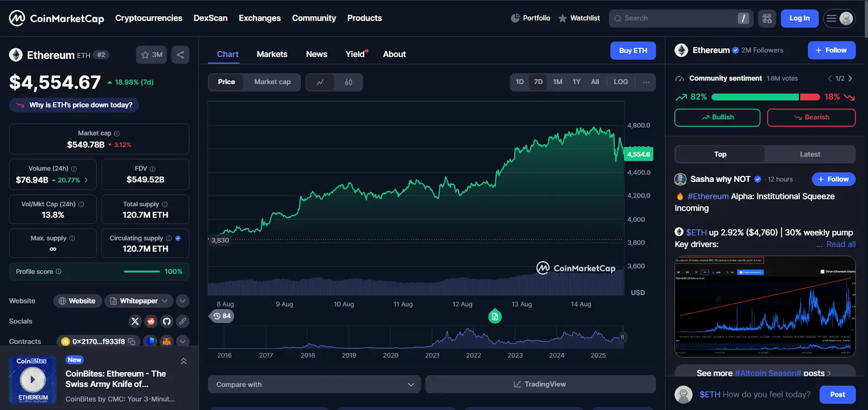The width and height of the screenshot is (868, 410).
Task: Copy the contract address 0x2170...f933f8
Action: [131, 342]
